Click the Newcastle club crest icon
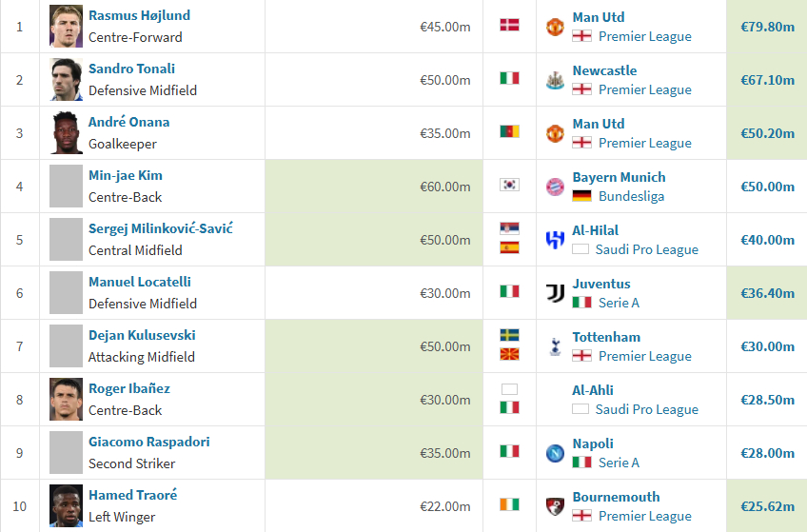Image resolution: width=807 pixels, height=532 pixels. 555,80
